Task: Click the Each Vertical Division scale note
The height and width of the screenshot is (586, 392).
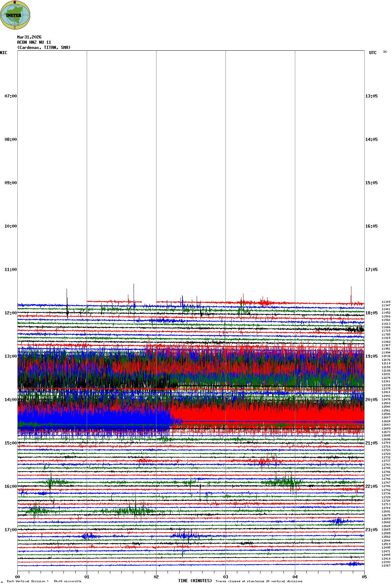Action: [x=44, y=581]
